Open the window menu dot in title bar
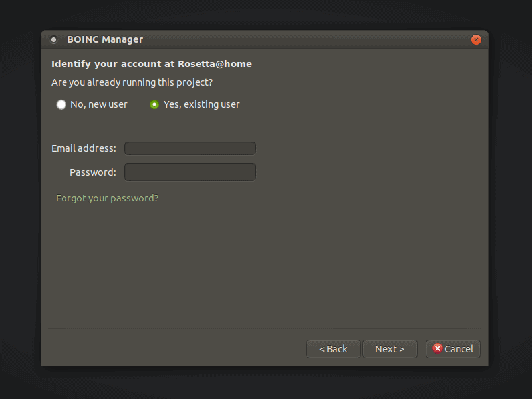Screen dimensions: 532x399 point(54,40)
